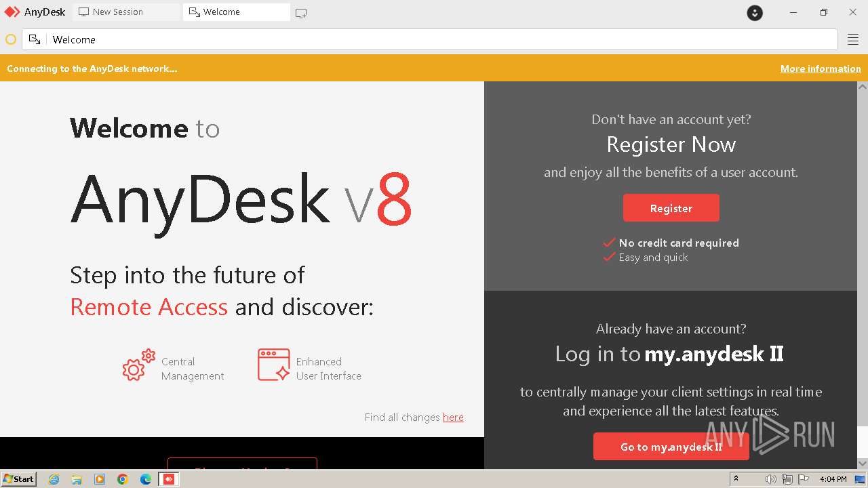Open the 'here' changes link
This screenshot has height=488, width=868.
tap(453, 418)
